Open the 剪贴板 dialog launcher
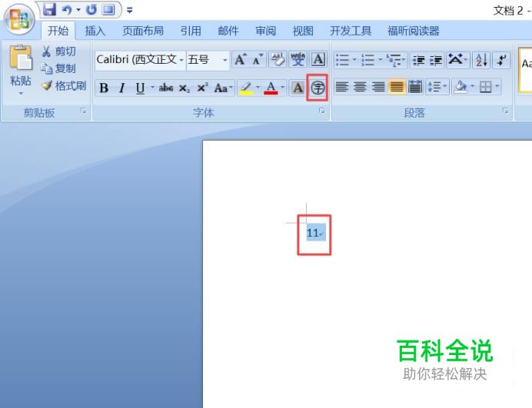The height and width of the screenshot is (408, 532). tap(83, 111)
